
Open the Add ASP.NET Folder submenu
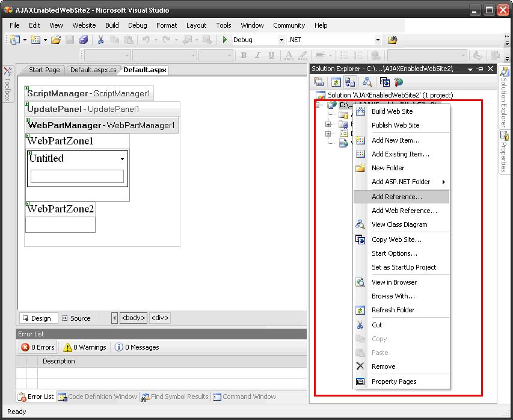point(401,182)
